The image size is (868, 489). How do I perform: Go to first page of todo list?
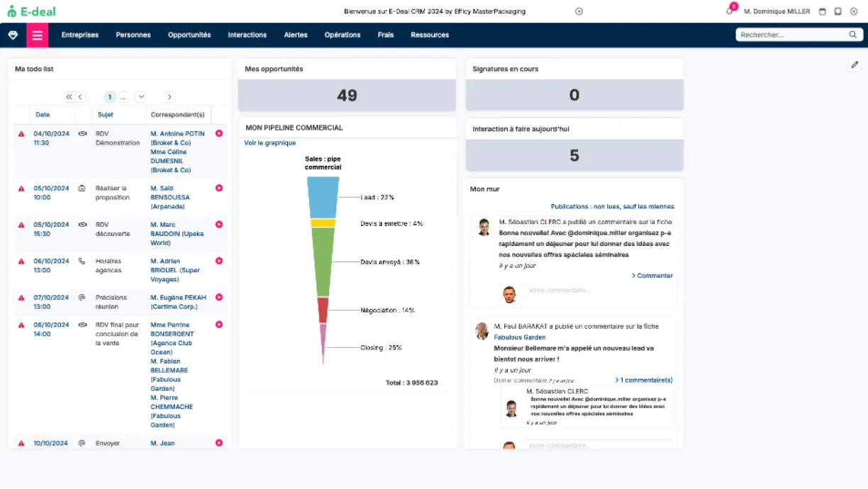pyautogui.click(x=69, y=97)
